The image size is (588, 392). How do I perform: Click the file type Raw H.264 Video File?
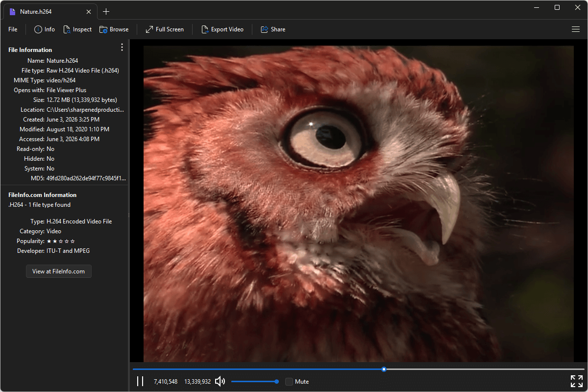[83, 71]
